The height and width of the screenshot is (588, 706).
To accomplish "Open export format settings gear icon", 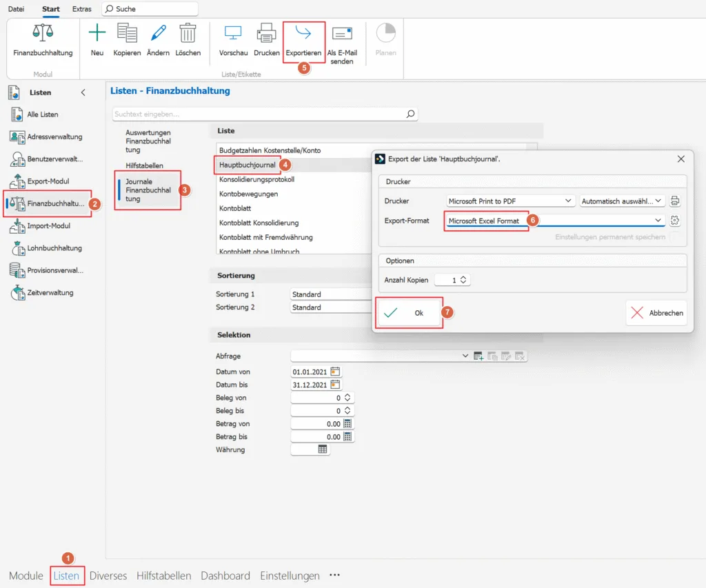I will (x=675, y=221).
